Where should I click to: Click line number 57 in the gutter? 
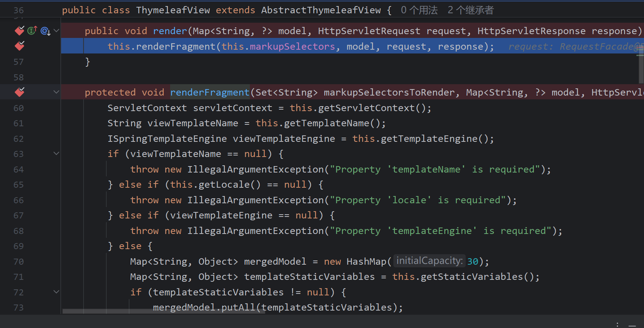click(19, 62)
